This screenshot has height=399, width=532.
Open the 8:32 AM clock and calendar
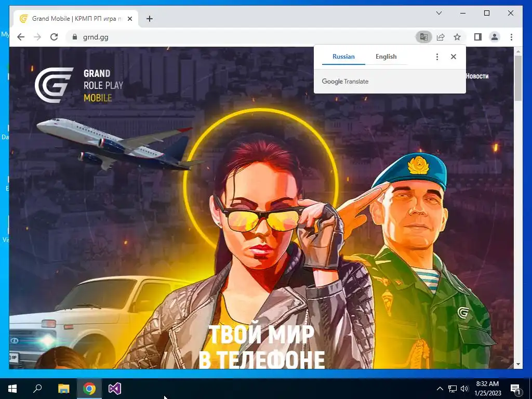[487, 389]
